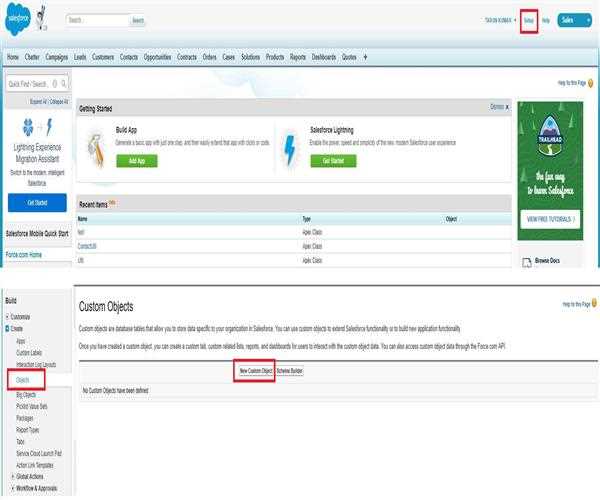This screenshot has width=600, height=500.
Task: Click the Migration Assistant lightning icon
Action: 49,127
